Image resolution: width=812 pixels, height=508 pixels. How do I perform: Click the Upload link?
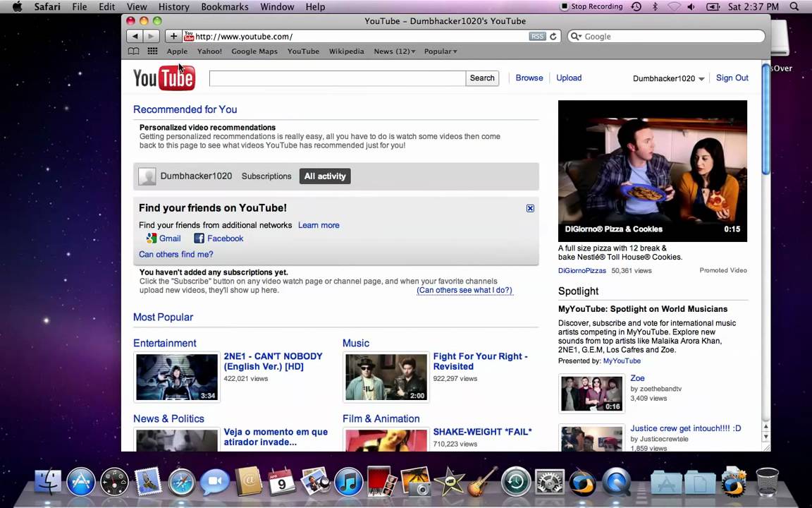[x=569, y=78]
